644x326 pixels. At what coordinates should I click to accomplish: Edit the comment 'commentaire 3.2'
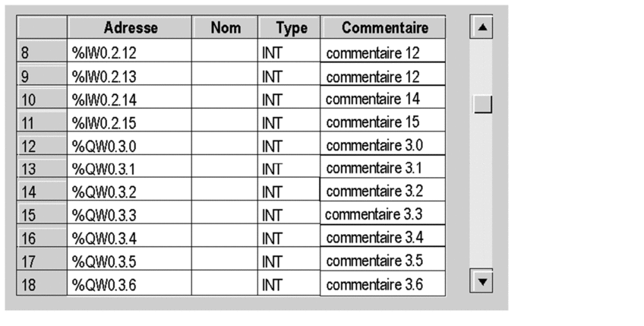coord(383,191)
